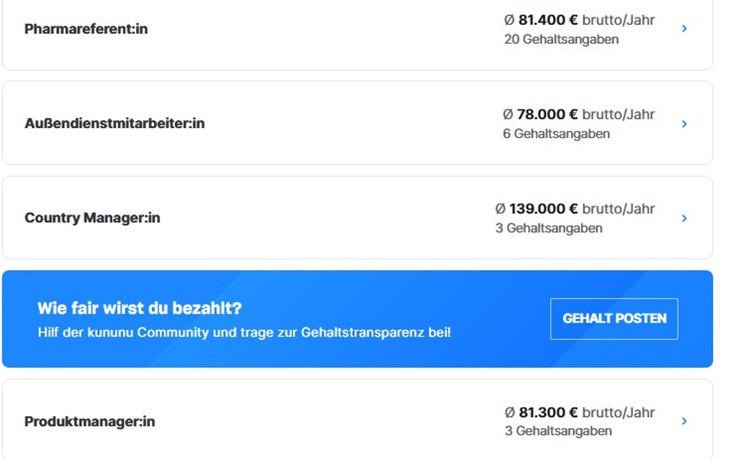Click the 139.000 € average salary figure
This screenshot has width=730, height=460.
click(x=544, y=209)
